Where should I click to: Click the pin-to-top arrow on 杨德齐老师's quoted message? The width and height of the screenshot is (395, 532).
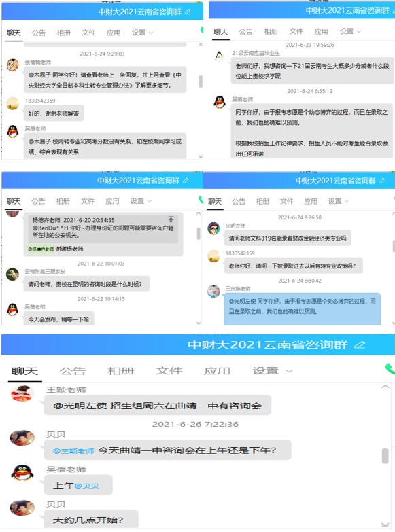coord(171,219)
